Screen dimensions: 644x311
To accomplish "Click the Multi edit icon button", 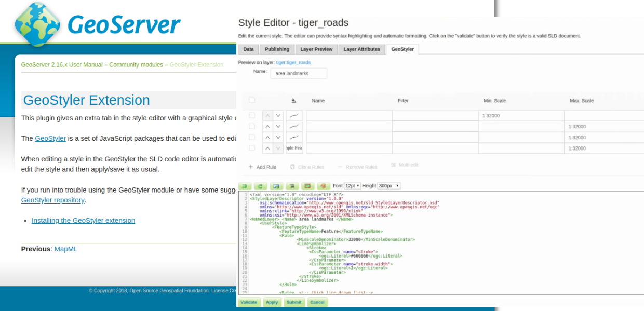I will point(394,165).
